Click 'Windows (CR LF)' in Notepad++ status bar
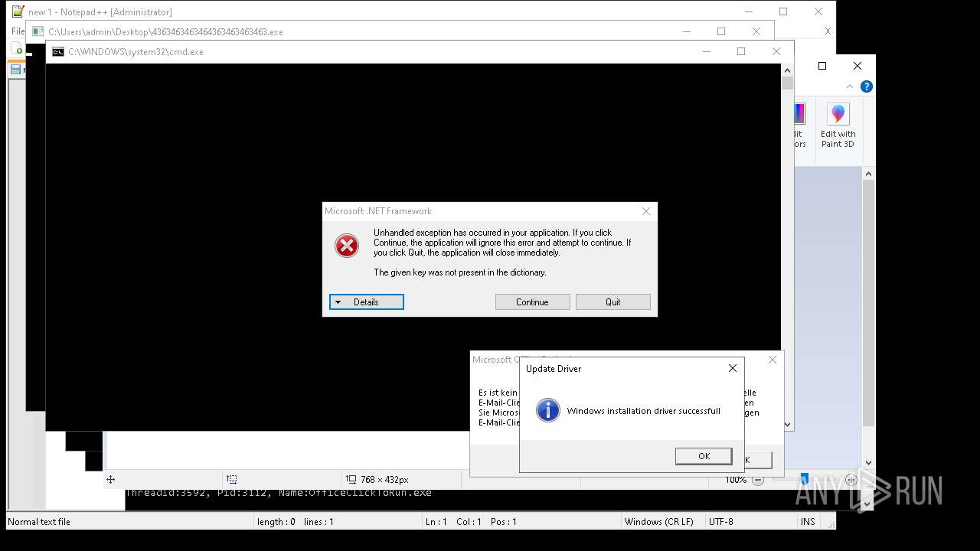This screenshot has height=551, width=980. (658, 522)
